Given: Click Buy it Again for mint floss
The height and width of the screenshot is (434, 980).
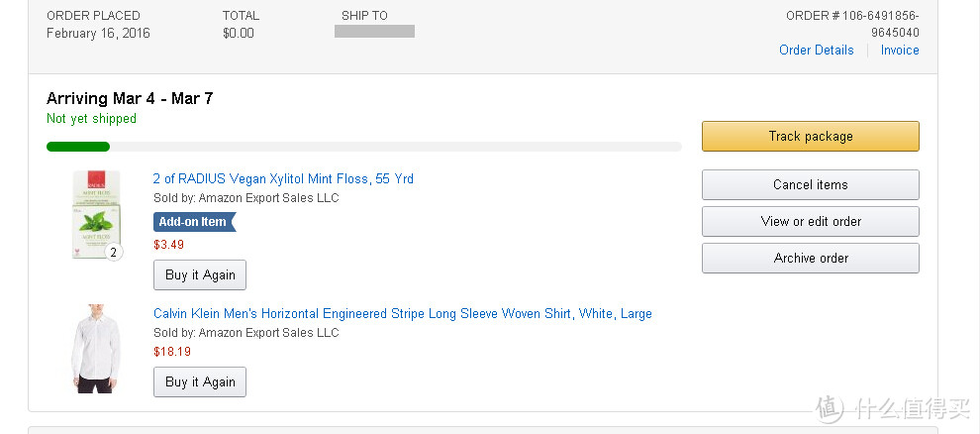Looking at the screenshot, I should pos(200,275).
